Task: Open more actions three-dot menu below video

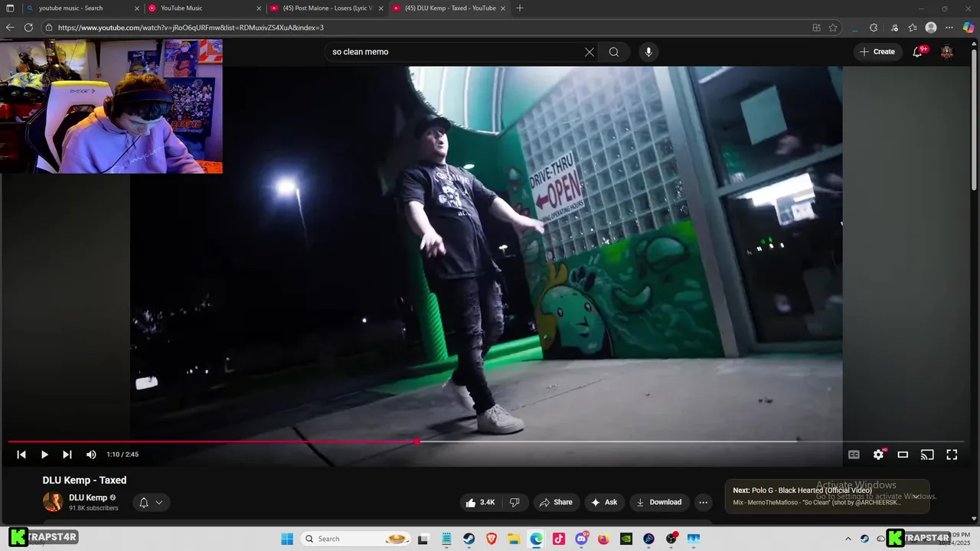Action: pos(703,503)
